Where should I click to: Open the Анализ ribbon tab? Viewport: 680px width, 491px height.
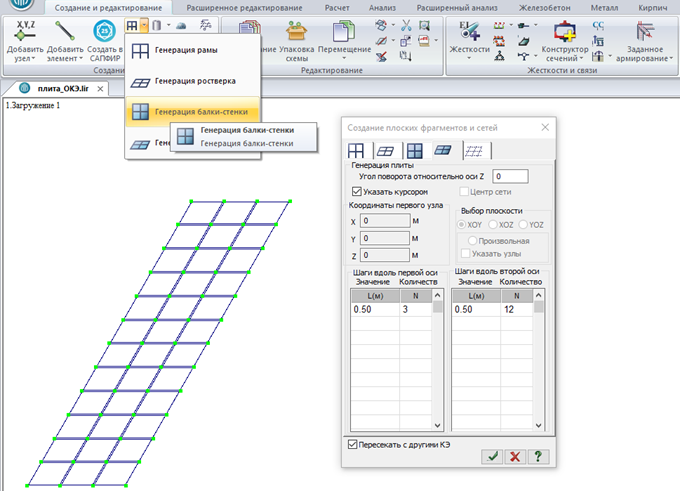[x=382, y=8]
